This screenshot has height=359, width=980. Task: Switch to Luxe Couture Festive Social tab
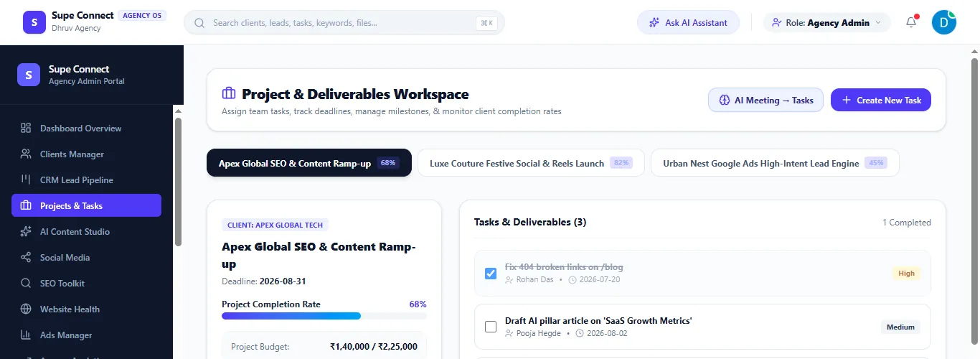coord(531,163)
